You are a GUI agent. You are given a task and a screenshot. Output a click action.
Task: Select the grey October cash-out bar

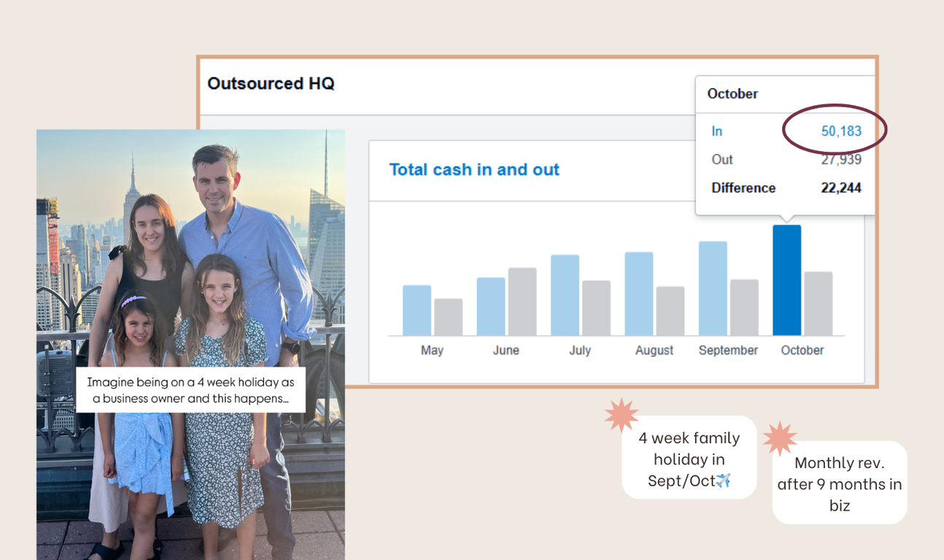(819, 303)
